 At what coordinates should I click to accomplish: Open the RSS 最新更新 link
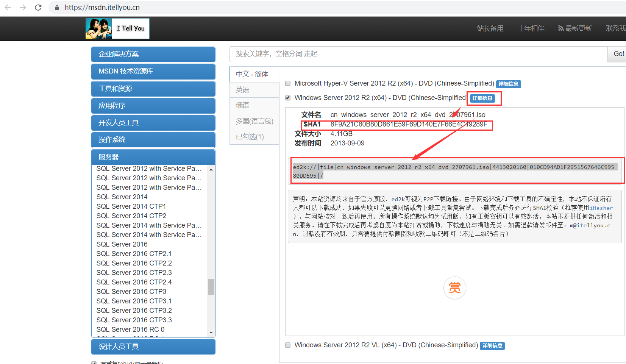point(575,28)
